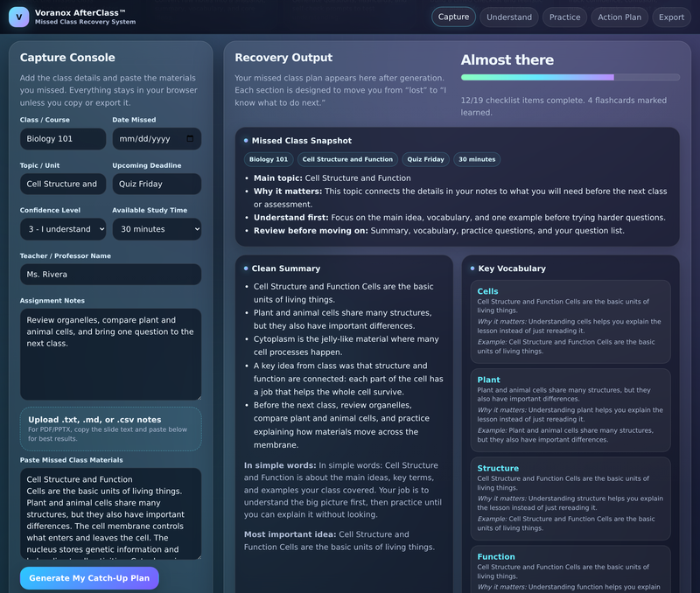The height and width of the screenshot is (593, 700).
Task: Click the 'Main topic:' snapshot bullet
Action: 332,178
